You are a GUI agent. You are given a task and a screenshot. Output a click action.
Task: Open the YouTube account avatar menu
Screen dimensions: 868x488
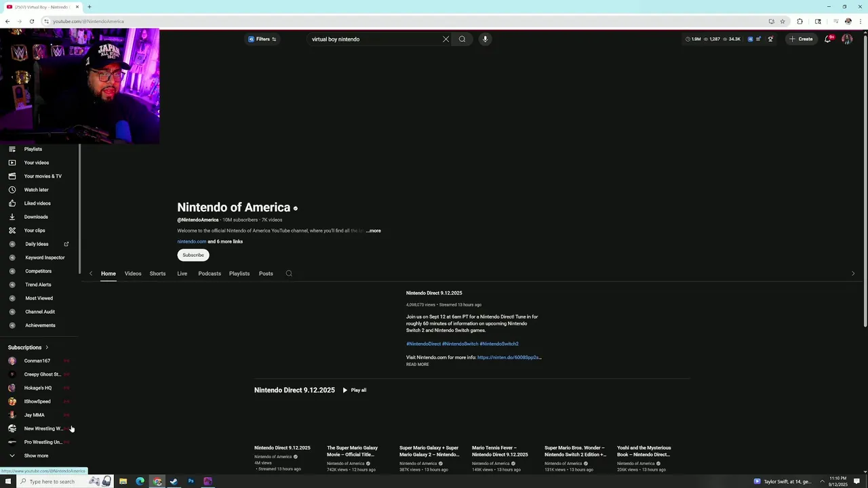[847, 39]
